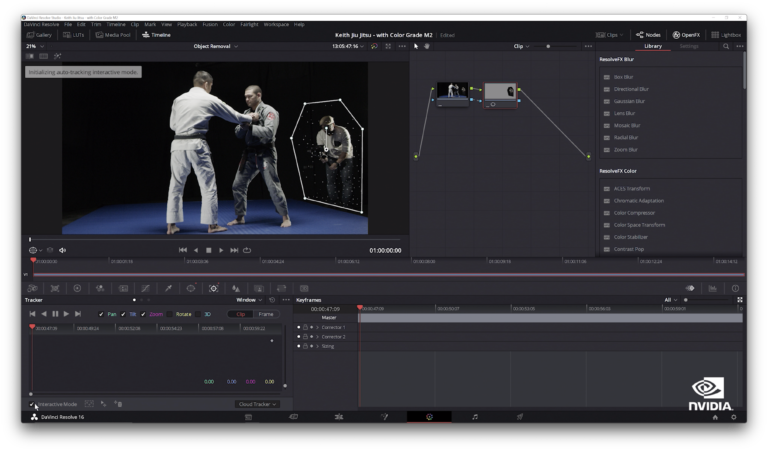Viewport: 768px width, 451px height.
Task: Reset the Tracker palette
Action: pos(272,300)
